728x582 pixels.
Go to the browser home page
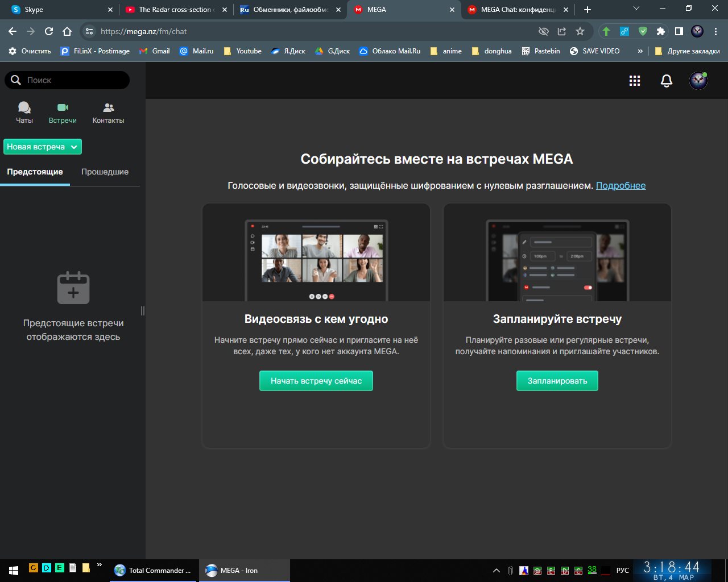coord(67,31)
